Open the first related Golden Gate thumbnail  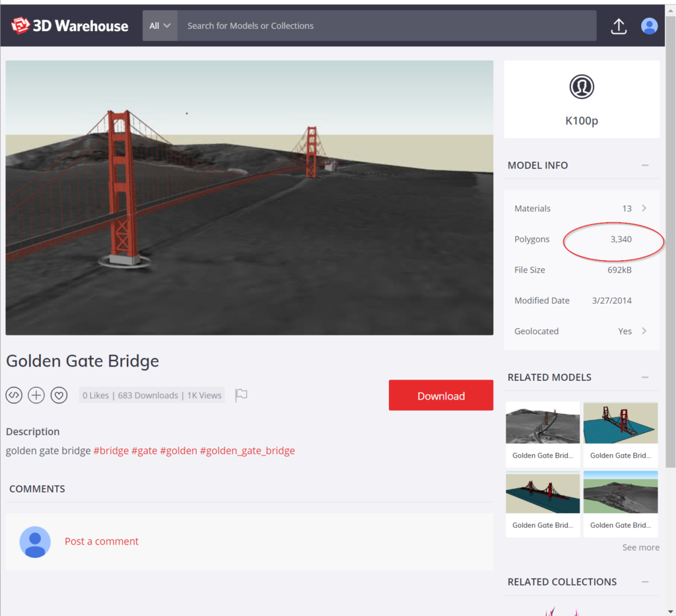543,423
